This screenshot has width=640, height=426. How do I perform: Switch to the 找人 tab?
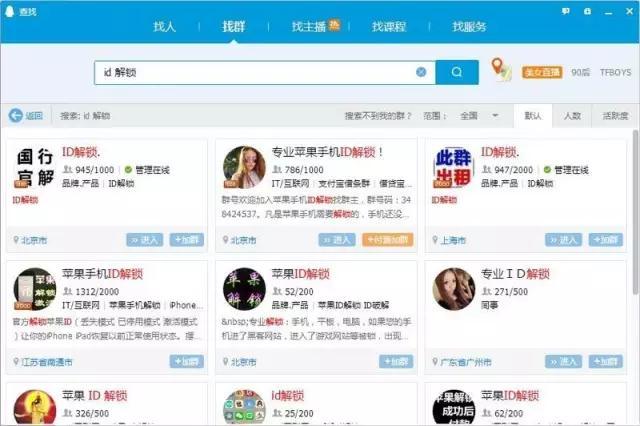click(x=164, y=27)
